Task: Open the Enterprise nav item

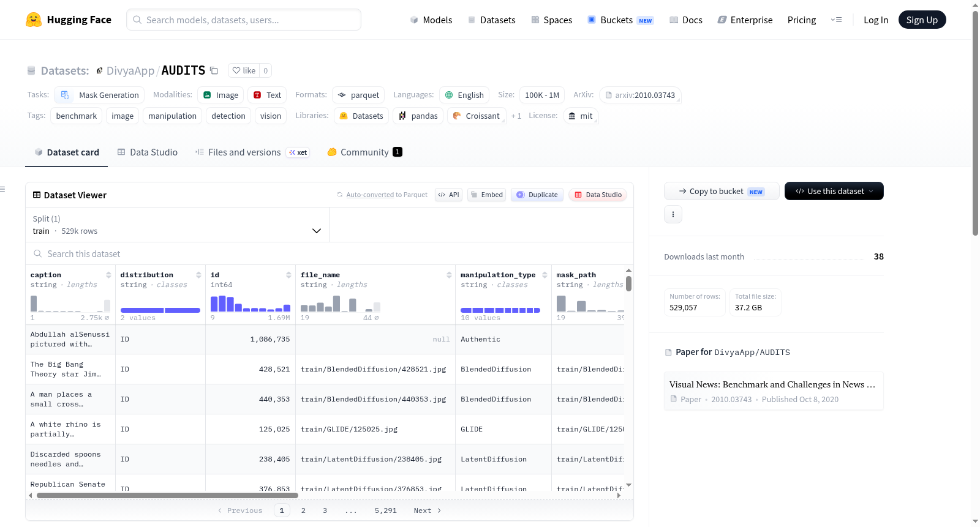Action: pyautogui.click(x=745, y=20)
